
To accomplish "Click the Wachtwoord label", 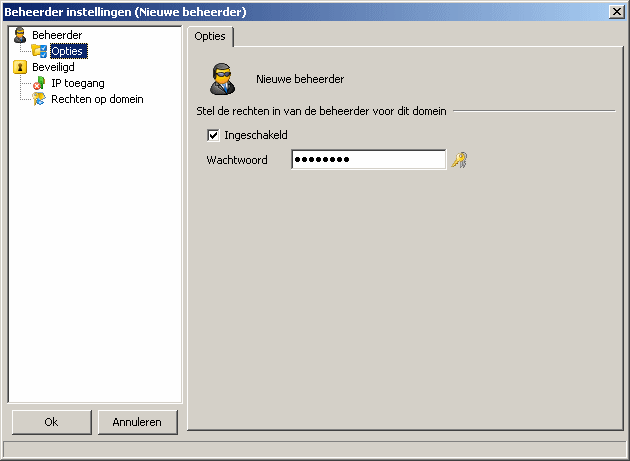I will (x=237, y=160).
